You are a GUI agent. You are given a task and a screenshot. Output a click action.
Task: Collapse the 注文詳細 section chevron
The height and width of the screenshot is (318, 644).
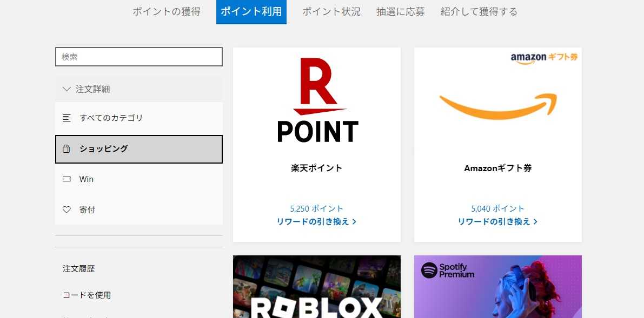point(67,89)
